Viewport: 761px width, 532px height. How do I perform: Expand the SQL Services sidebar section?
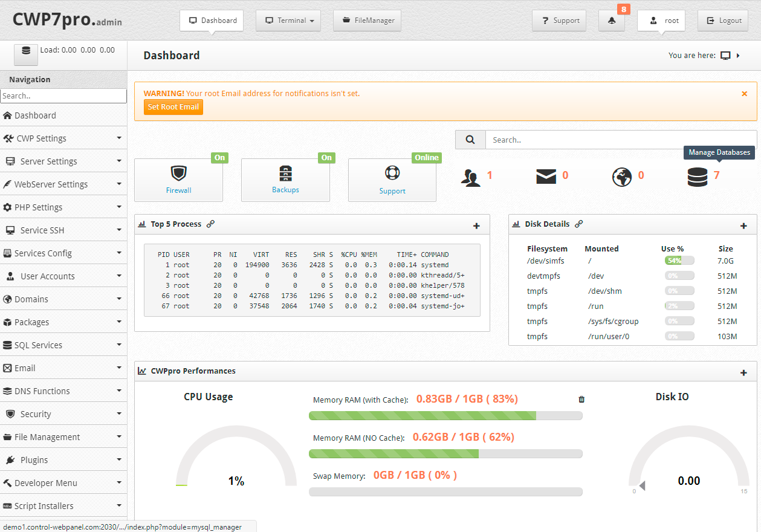coord(63,345)
